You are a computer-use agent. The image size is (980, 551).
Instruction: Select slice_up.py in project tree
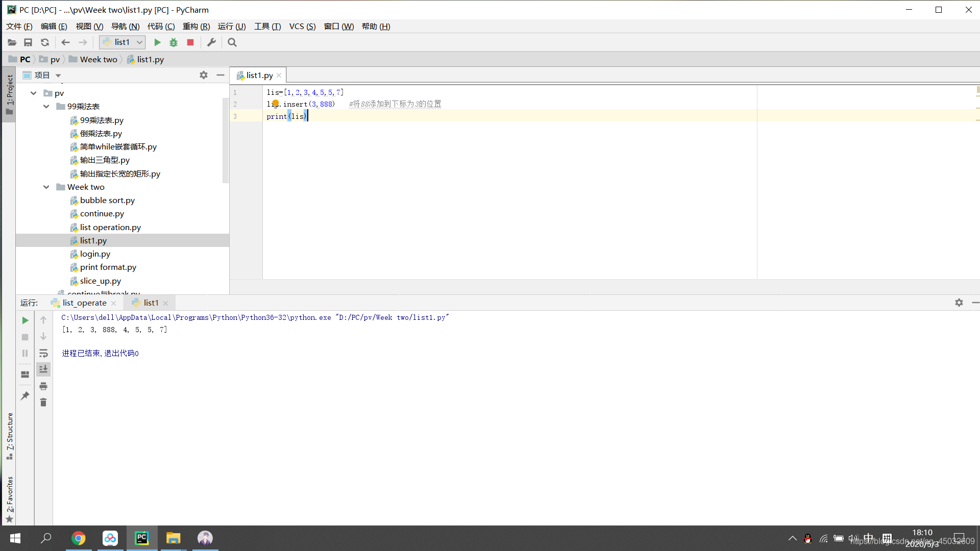pyautogui.click(x=101, y=281)
